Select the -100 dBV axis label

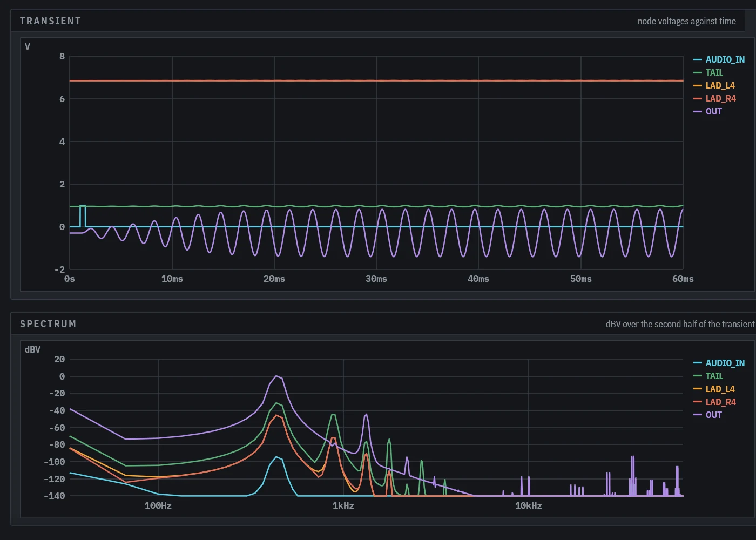click(x=54, y=462)
